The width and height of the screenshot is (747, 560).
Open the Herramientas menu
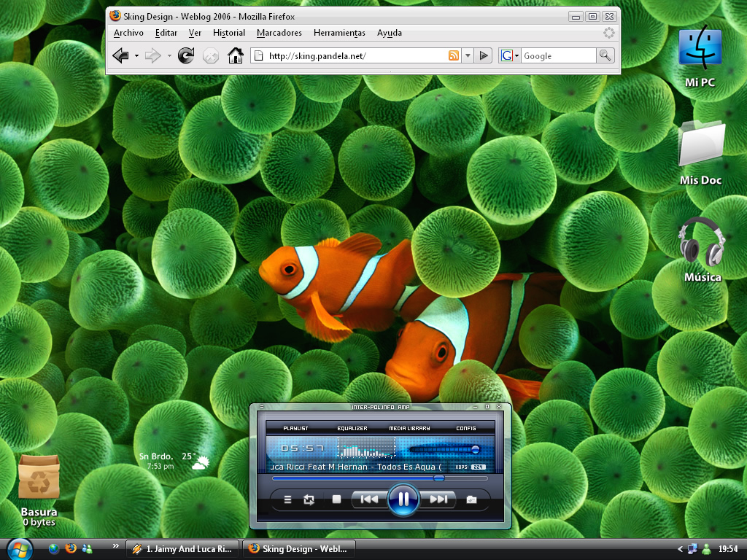point(339,33)
